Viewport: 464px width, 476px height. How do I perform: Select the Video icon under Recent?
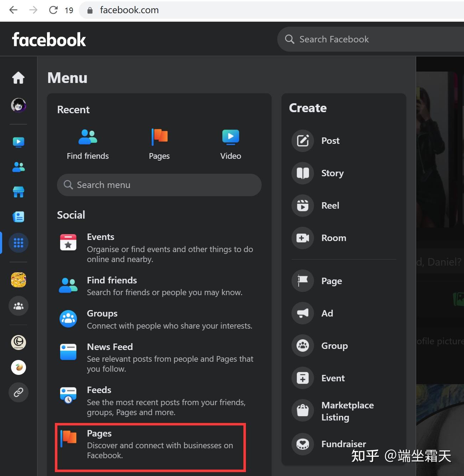[x=230, y=136]
